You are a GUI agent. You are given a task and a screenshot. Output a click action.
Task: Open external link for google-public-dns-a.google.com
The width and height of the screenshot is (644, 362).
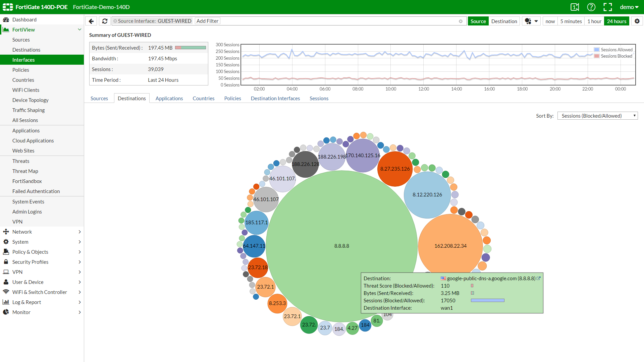(x=539, y=278)
